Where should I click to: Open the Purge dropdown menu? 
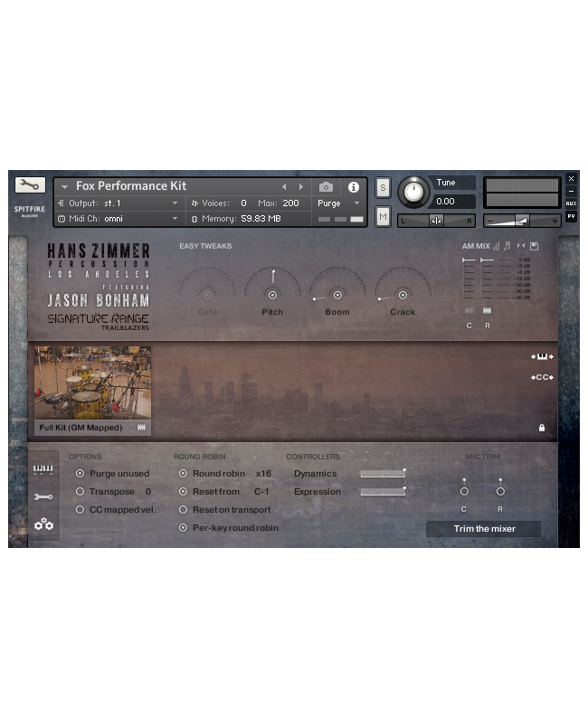point(356,203)
